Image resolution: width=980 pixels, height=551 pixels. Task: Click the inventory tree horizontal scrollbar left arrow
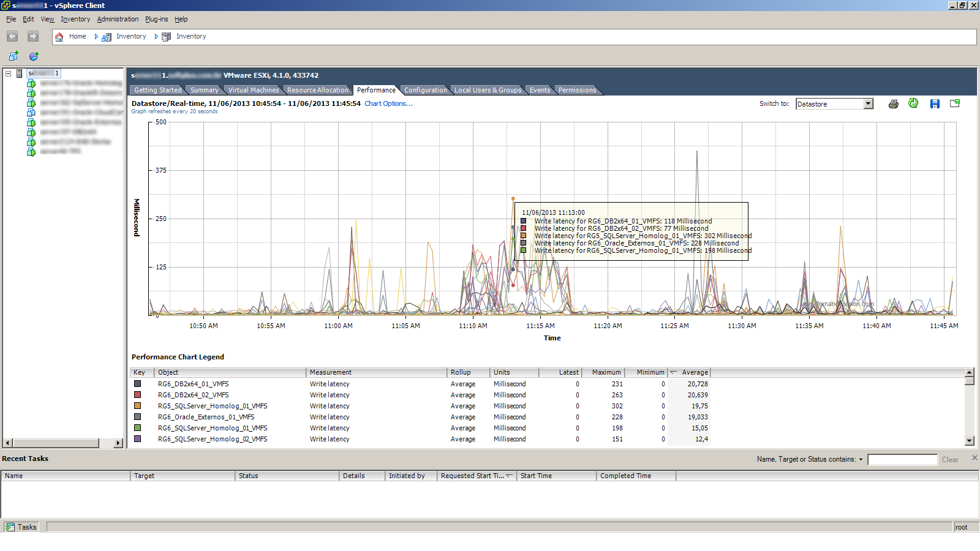click(8, 443)
